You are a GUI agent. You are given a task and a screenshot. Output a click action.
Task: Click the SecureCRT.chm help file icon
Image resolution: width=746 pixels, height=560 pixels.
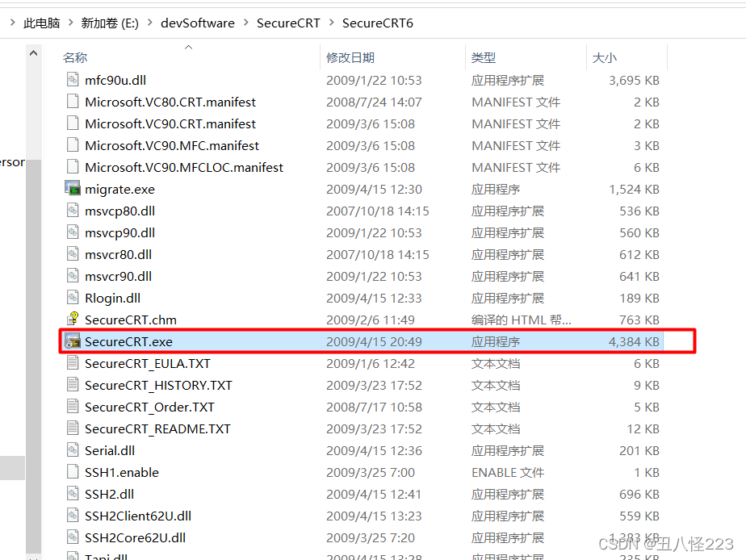(x=73, y=319)
